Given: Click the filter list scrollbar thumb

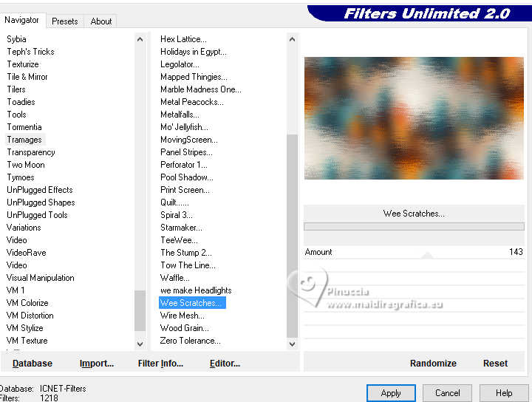Looking at the screenshot, I should coord(292,236).
